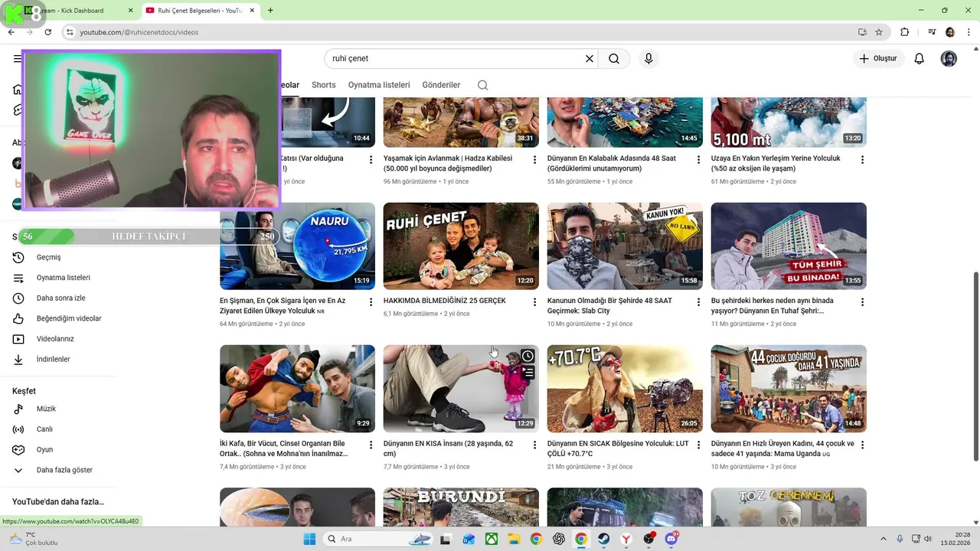The height and width of the screenshot is (551, 980).
Task: Open Windows Start menu
Action: click(x=309, y=539)
